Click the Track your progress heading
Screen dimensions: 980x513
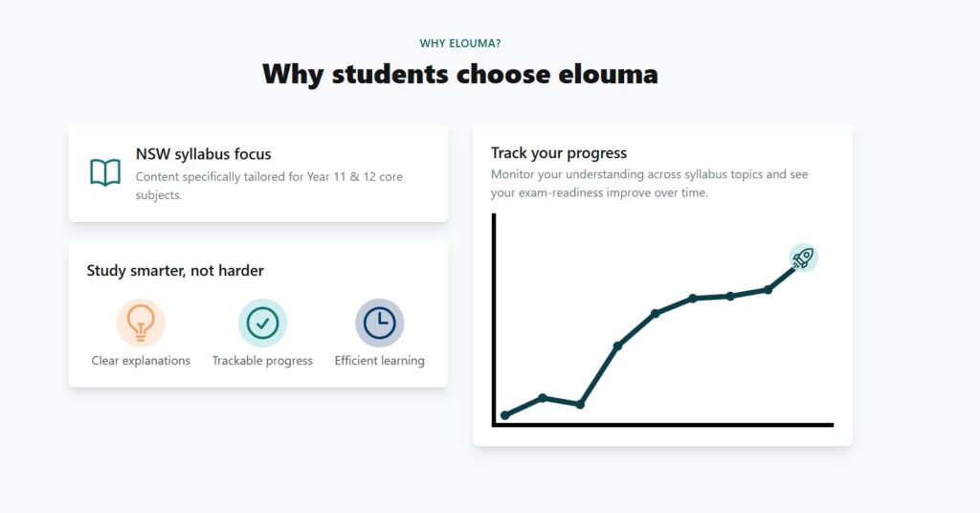pyautogui.click(x=559, y=153)
